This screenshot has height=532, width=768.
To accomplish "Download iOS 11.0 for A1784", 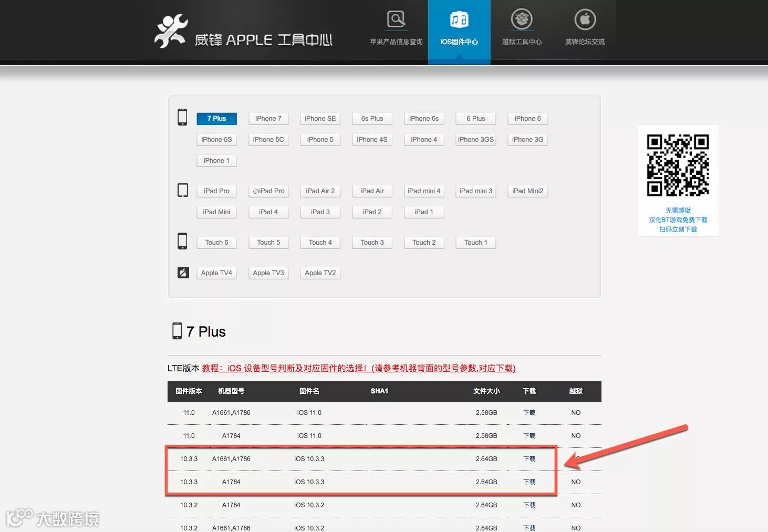I will pos(529,436).
